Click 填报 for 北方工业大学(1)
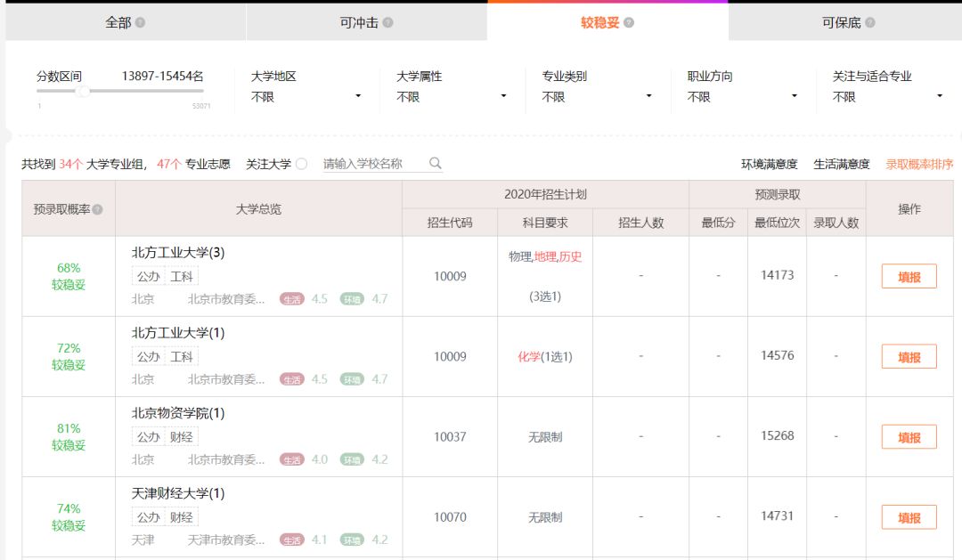The width and height of the screenshot is (962, 560). (x=909, y=357)
